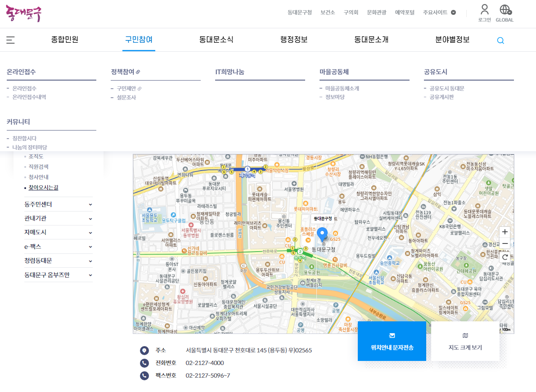Screen dimensions: 536x392
Task: Click the 동대문구 logo
Action: pos(23,14)
